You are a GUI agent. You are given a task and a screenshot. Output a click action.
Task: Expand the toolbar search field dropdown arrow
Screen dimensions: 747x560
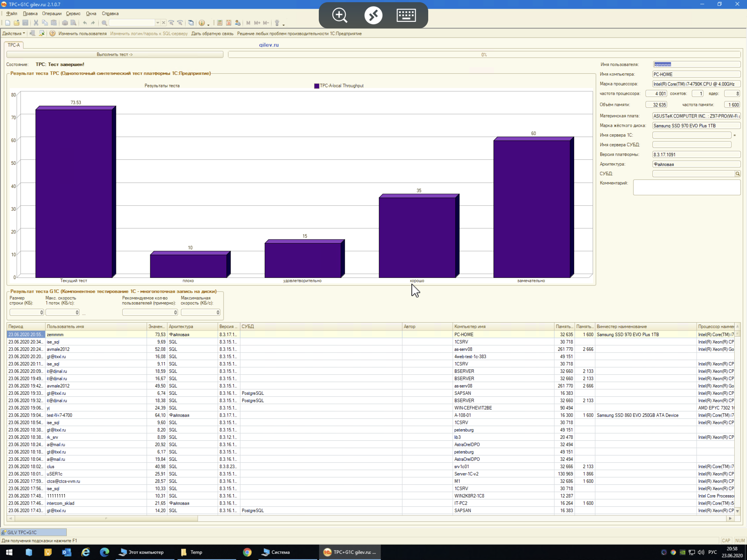[158, 23]
